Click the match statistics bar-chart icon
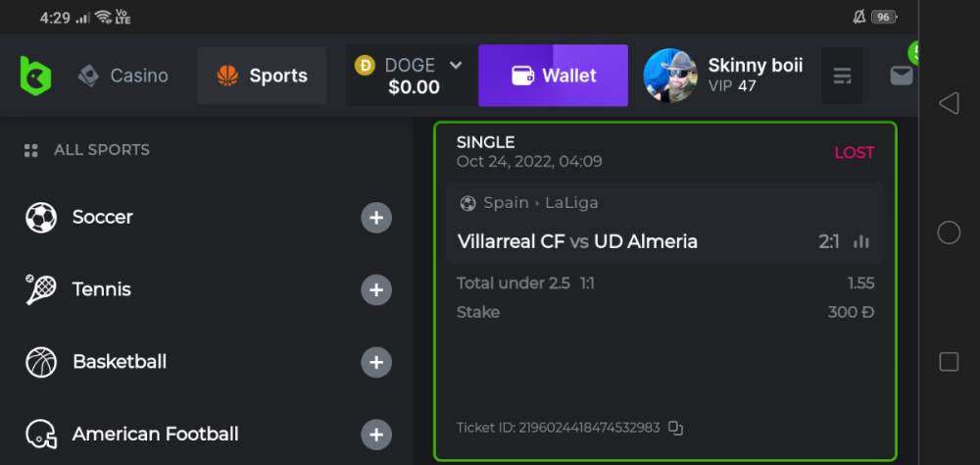Viewport: 980px width, 465px height. pyautogui.click(x=862, y=241)
